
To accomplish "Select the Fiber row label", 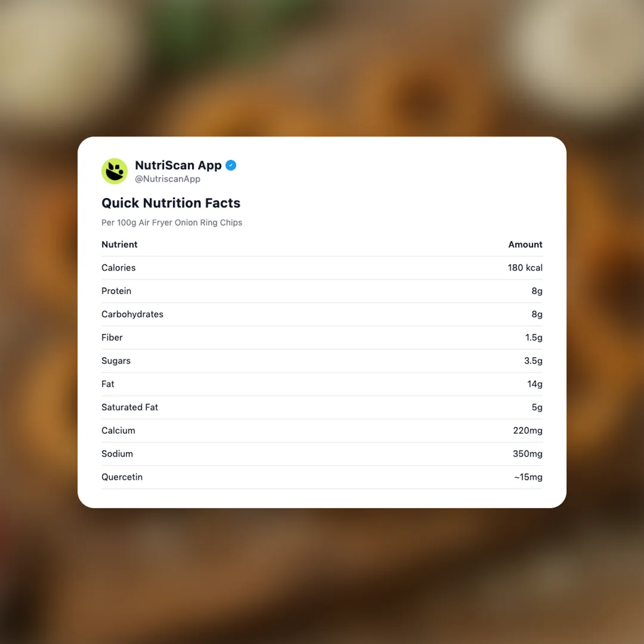I will (x=112, y=338).
